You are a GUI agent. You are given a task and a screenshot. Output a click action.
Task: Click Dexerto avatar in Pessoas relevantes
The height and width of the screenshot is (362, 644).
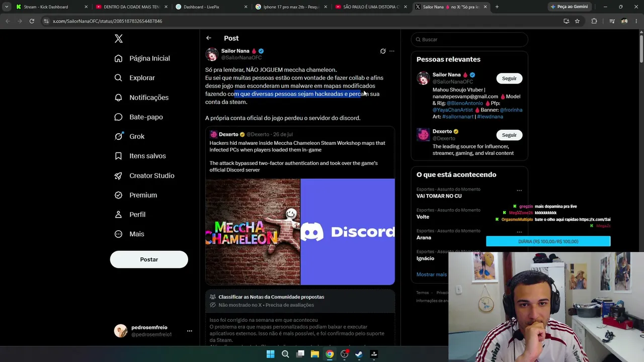pyautogui.click(x=423, y=135)
